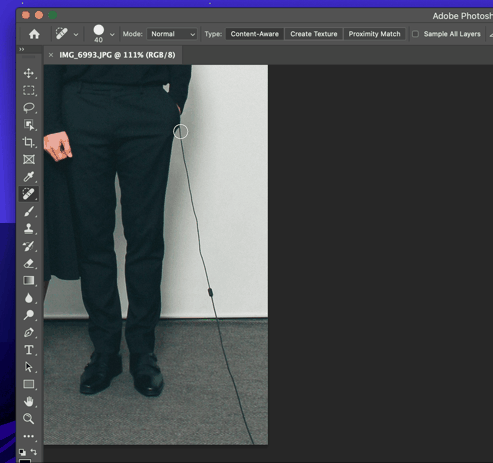Select the Clone Stamp tool
Image resolution: width=493 pixels, height=463 pixels.
click(29, 229)
